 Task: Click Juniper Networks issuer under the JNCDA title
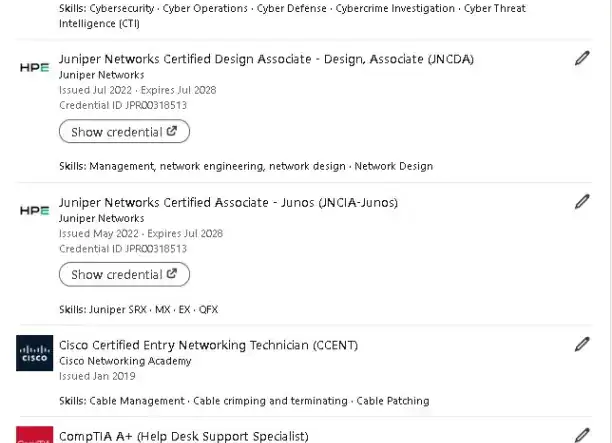click(101, 75)
